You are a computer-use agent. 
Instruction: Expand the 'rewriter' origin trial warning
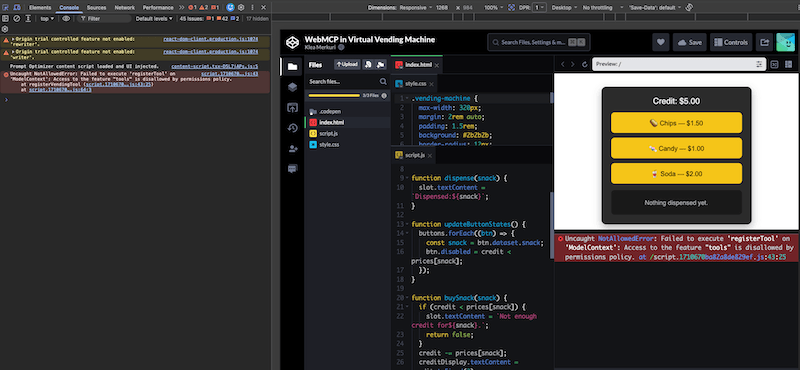(13, 39)
